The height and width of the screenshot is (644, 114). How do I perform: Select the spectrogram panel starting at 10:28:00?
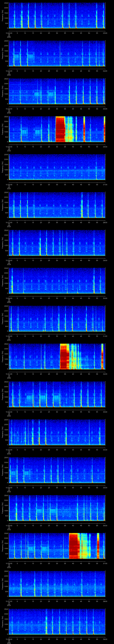click(57, 243)
